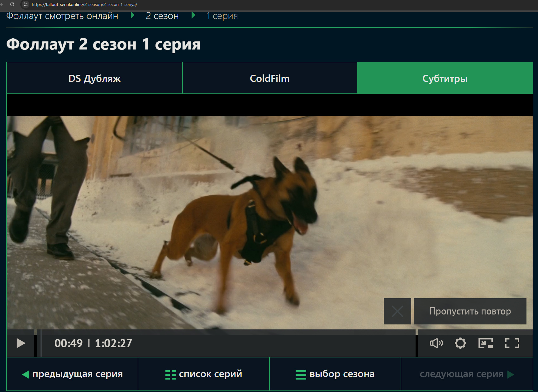
Task: Select the Субтитры tab
Action: (x=445, y=78)
